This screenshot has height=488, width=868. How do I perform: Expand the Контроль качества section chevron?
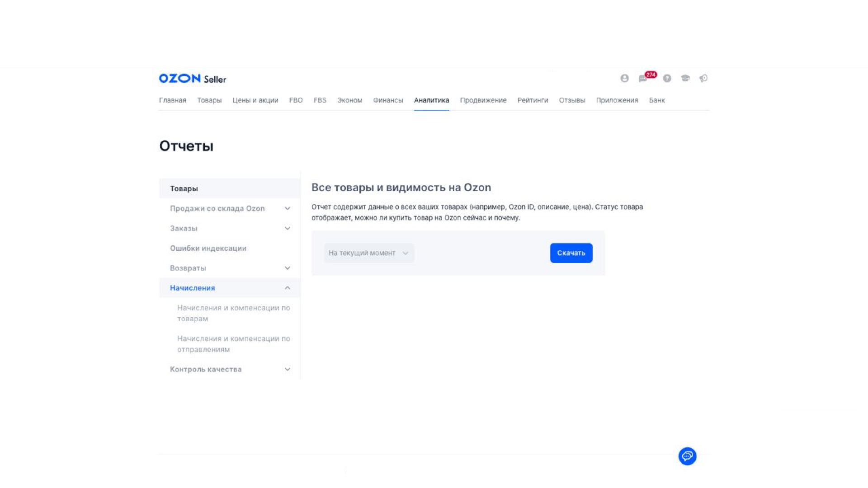click(x=288, y=369)
